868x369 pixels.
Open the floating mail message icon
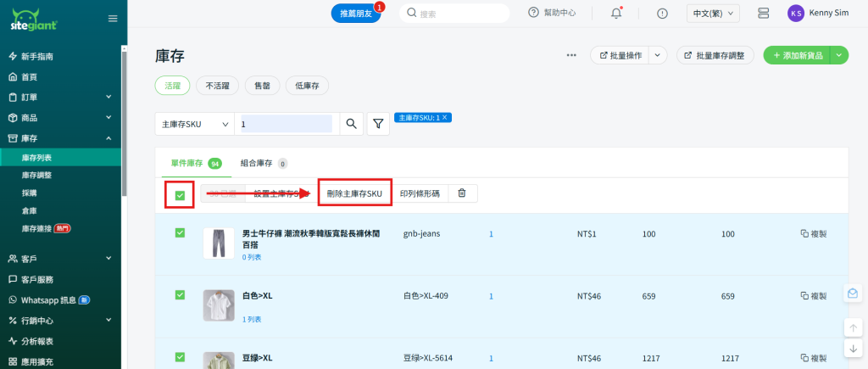[x=853, y=294]
